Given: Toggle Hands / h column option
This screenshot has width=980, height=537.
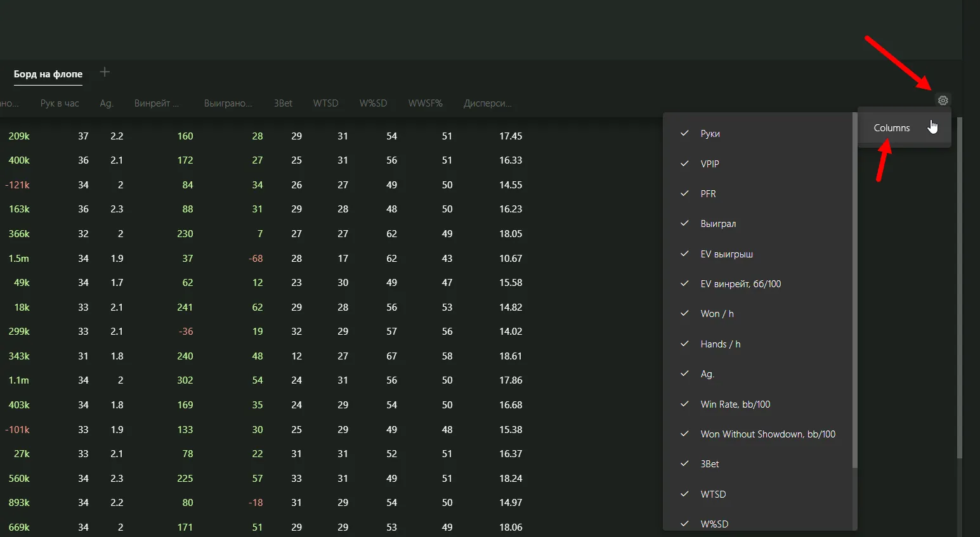Looking at the screenshot, I should tap(685, 344).
